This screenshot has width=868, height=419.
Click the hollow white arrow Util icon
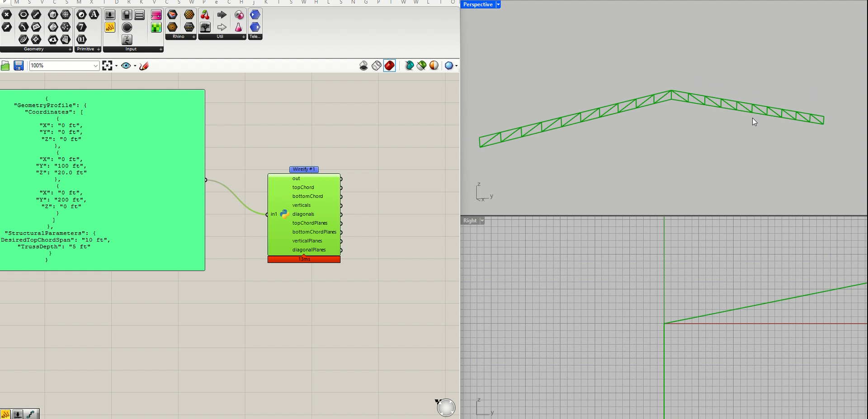pyautogui.click(x=222, y=27)
